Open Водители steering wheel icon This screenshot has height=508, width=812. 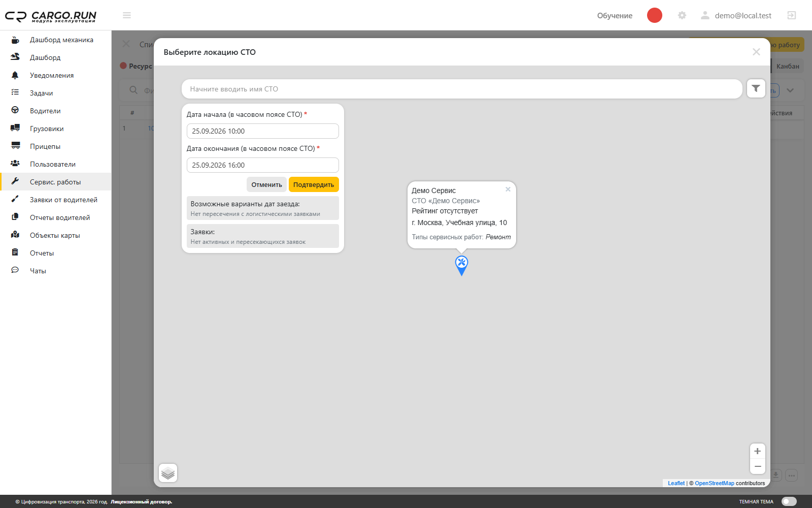pyautogui.click(x=15, y=110)
